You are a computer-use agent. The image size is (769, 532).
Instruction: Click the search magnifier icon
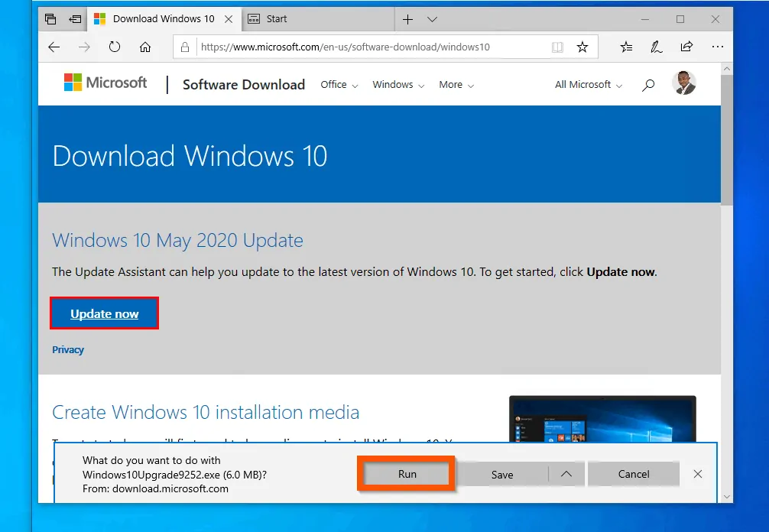click(648, 86)
